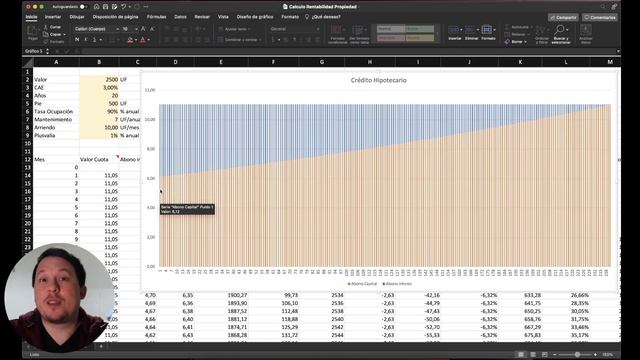Viewport: 640px width, 360px height.
Task: Click the Gráfico 5 name box
Action: [x=34, y=51]
